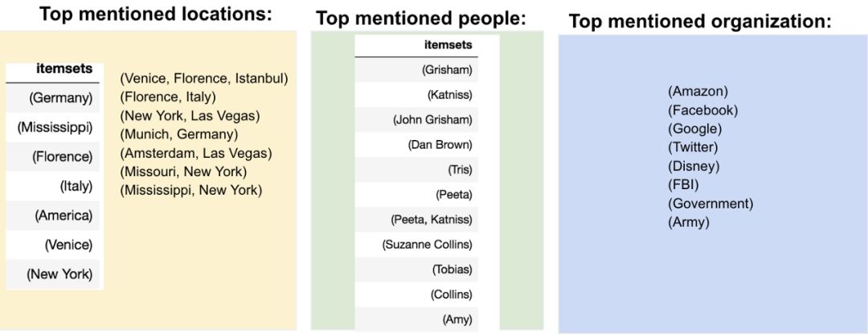
Task: Select the "(Munich, Germany)" itemset line
Action: coord(179,134)
